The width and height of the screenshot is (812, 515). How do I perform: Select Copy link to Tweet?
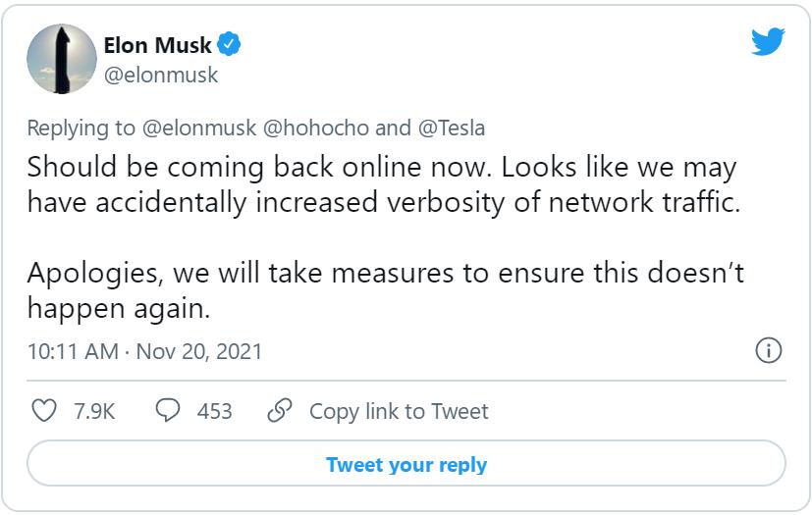(x=399, y=411)
